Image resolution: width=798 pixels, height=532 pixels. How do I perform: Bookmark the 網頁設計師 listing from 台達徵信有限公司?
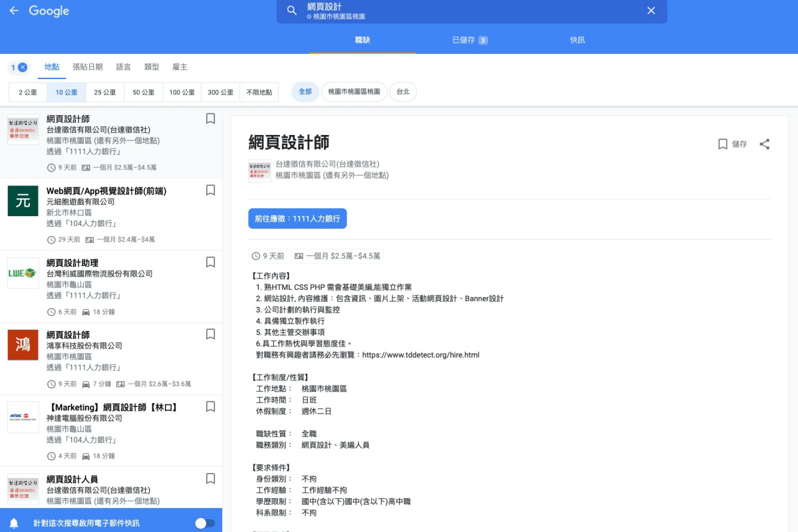coord(210,118)
